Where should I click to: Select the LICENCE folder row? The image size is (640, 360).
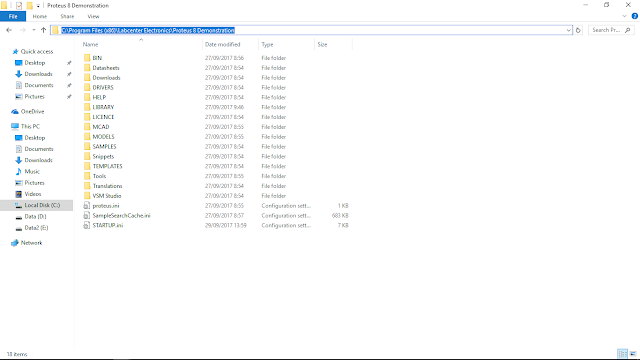[216, 117]
